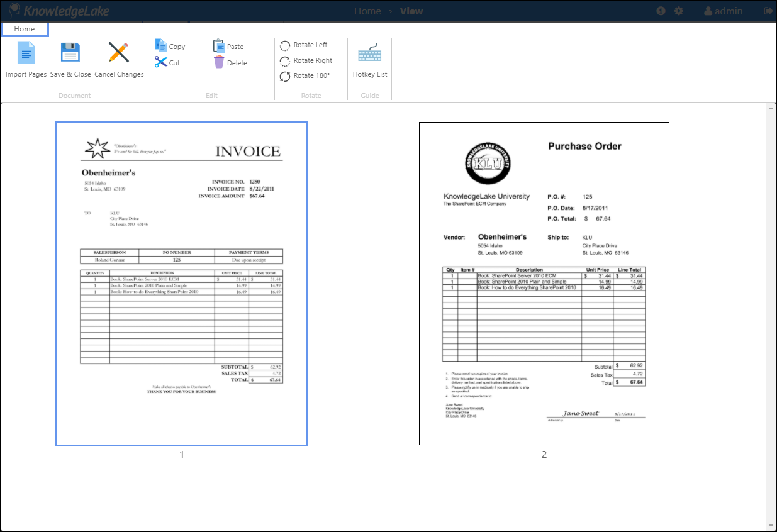Click the Rotate group label
777x532 pixels.
[311, 96]
